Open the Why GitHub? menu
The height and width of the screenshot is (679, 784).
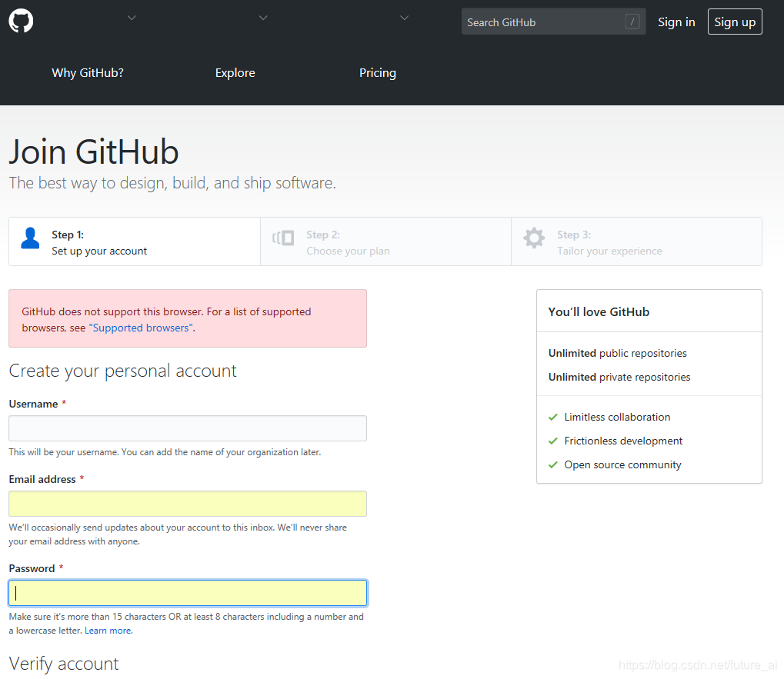[88, 73]
